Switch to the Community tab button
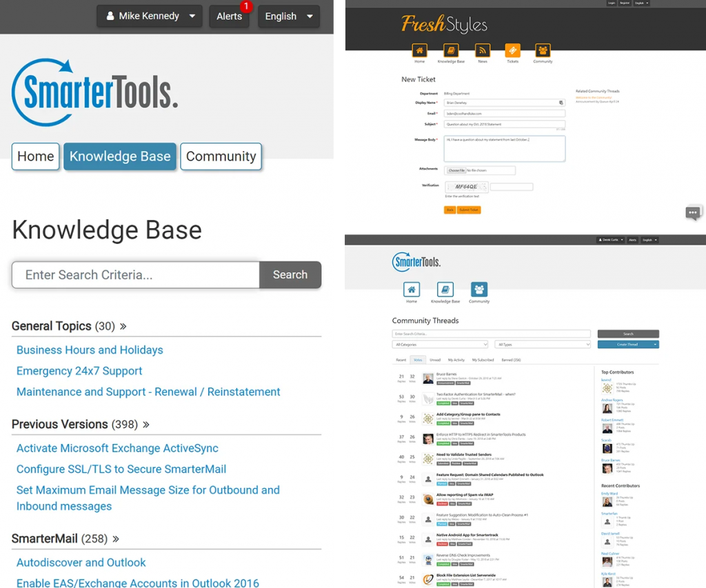 coord(221,156)
